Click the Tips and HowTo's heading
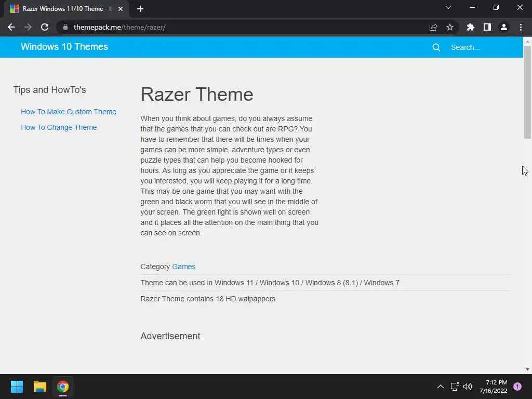 (x=49, y=90)
